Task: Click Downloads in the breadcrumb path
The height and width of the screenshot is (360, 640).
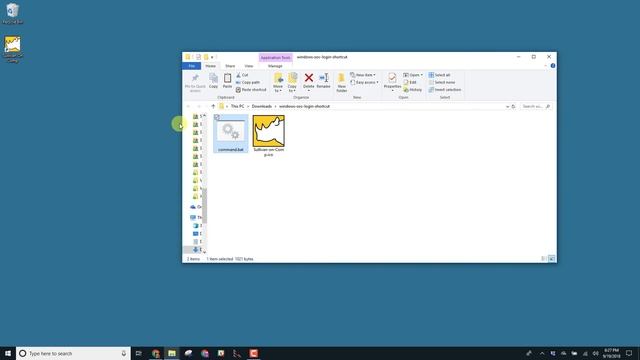Action: (262, 107)
